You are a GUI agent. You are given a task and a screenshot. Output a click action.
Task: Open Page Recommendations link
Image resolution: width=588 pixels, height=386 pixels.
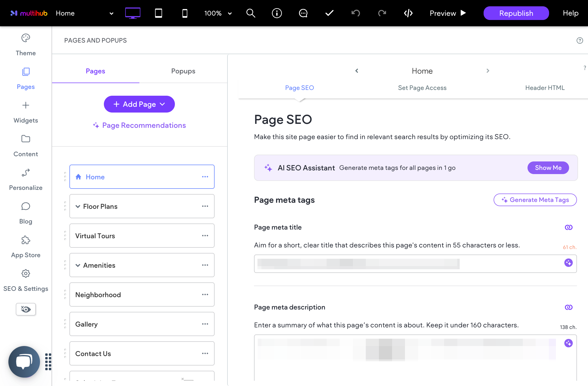[x=139, y=125]
